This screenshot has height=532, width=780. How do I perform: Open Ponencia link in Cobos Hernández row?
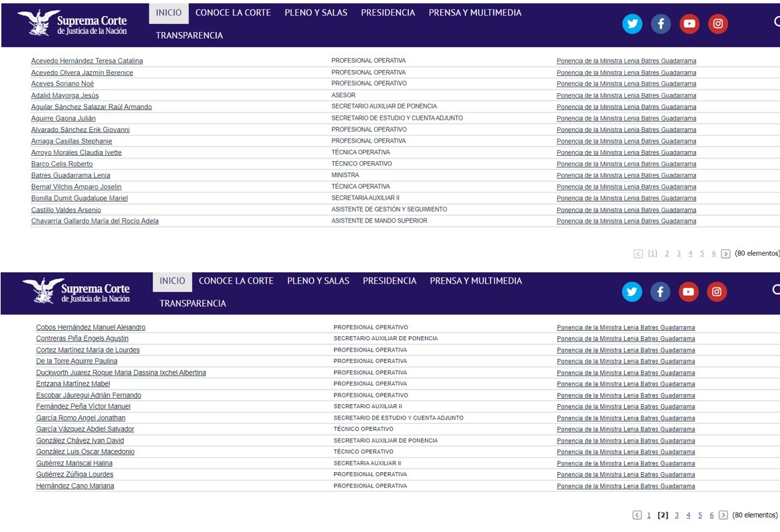coord(625,328)
